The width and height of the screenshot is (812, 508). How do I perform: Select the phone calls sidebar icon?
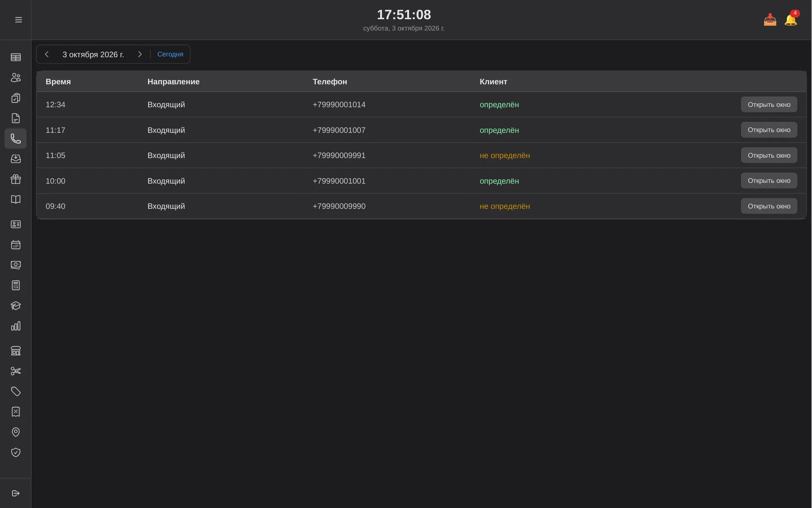(15, 139)
